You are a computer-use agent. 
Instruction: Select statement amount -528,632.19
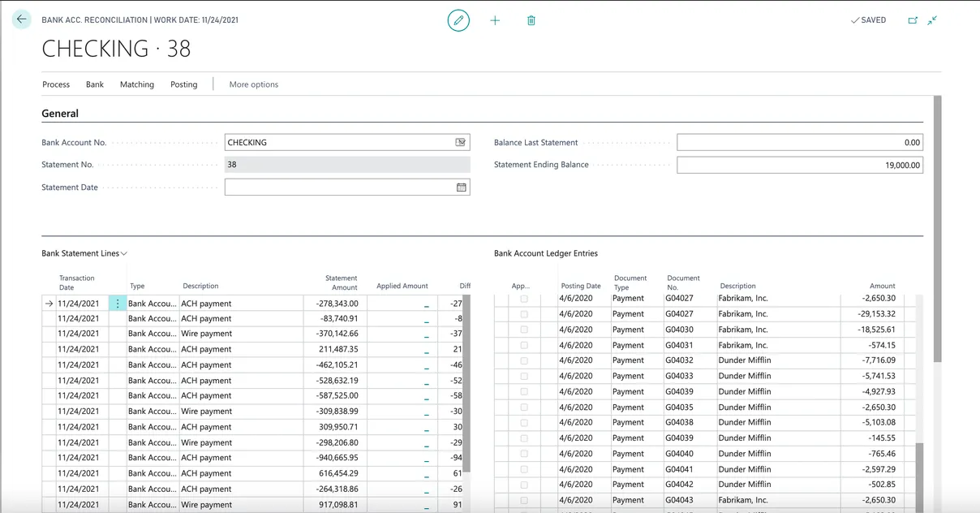coord(337,381)
